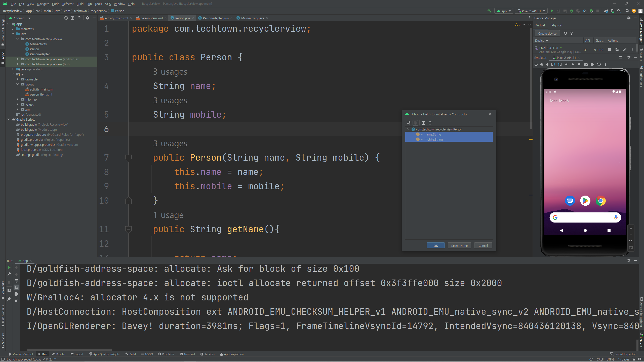644x362 pixels.
Task: Click emulator volume up icon
Action: coord(542,64)
